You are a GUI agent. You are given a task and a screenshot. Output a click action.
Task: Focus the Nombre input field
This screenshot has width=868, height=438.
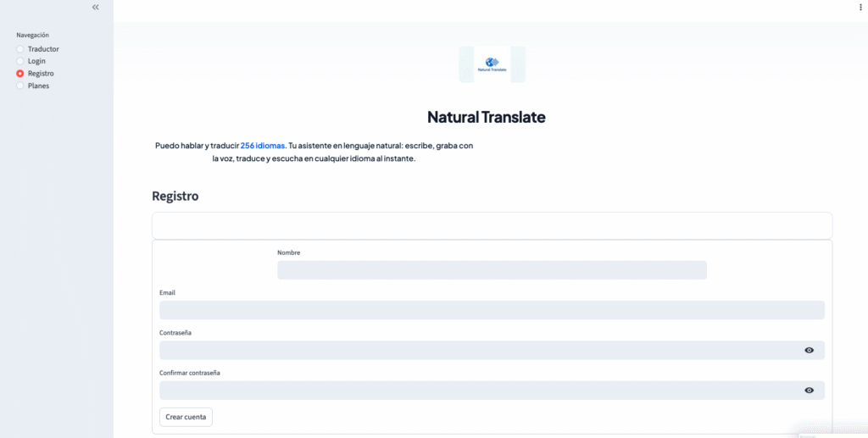(x=492, y=270)
